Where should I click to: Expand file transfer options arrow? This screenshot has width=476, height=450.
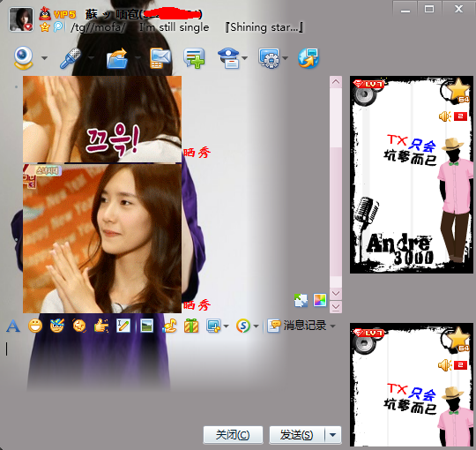click(x=138, y=57)
